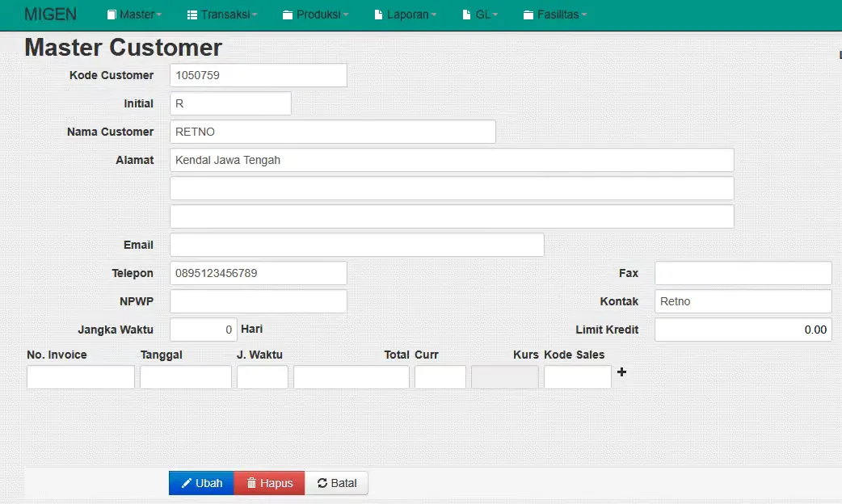This screenshot has width=842, height=504.
Task: Expand the Master dropdown caret
Action: point(159,15)
